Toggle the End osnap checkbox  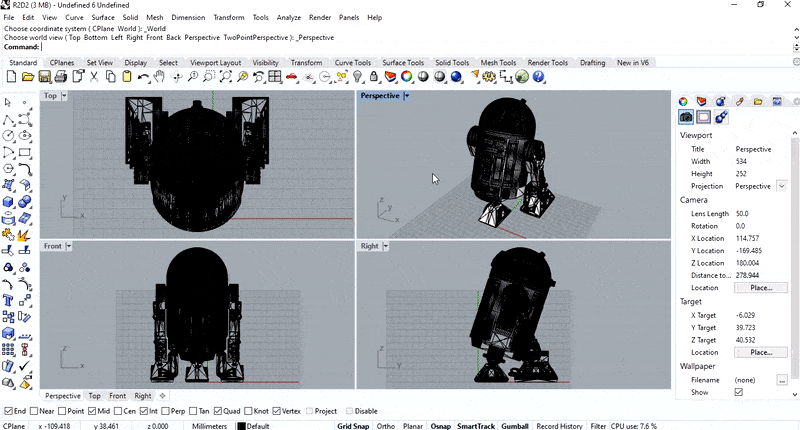[x=8, y=411]
